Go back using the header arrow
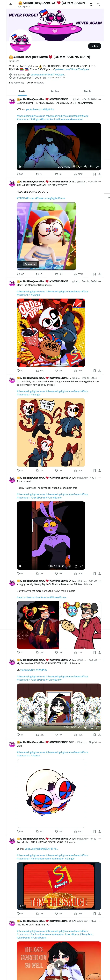110x980 pixels. (11, 5)
